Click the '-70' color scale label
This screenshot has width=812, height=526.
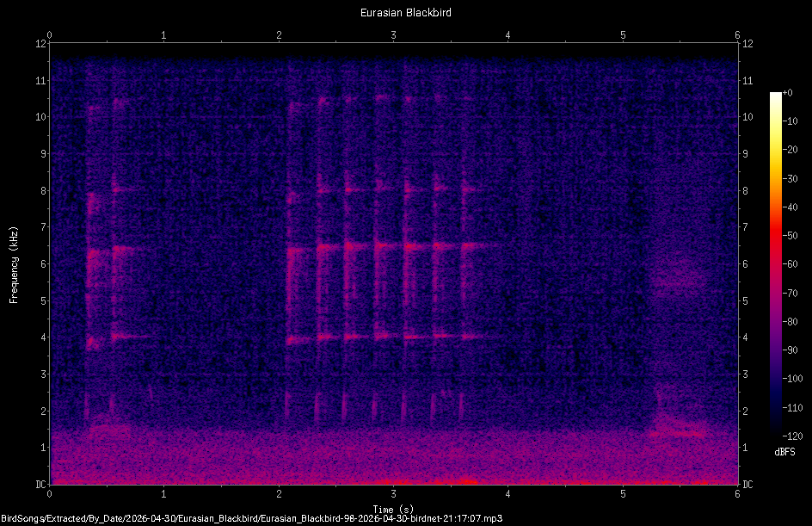[790, 294]
